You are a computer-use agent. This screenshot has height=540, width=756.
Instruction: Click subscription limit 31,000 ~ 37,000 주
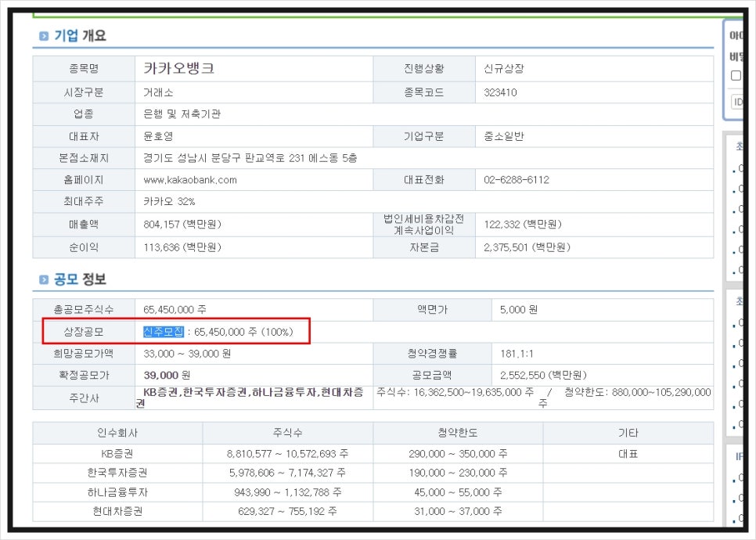click(458, 512)
